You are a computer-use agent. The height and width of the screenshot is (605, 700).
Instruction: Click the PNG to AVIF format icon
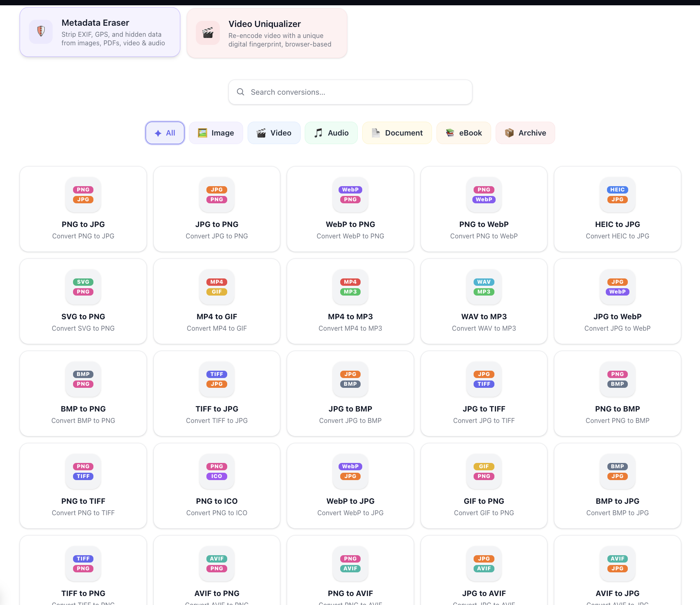tap(350, 564)
